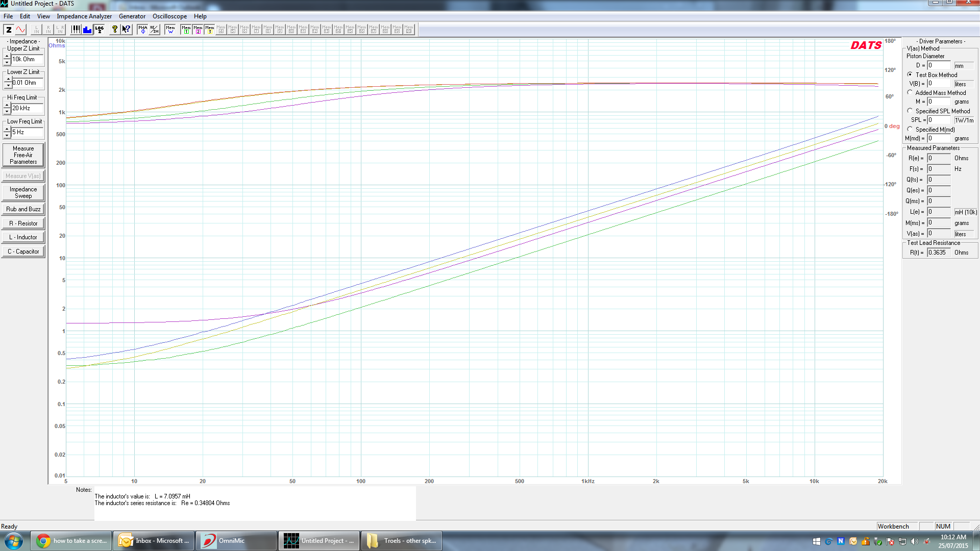Click the R IN input toolbar icon

point(48,30)
